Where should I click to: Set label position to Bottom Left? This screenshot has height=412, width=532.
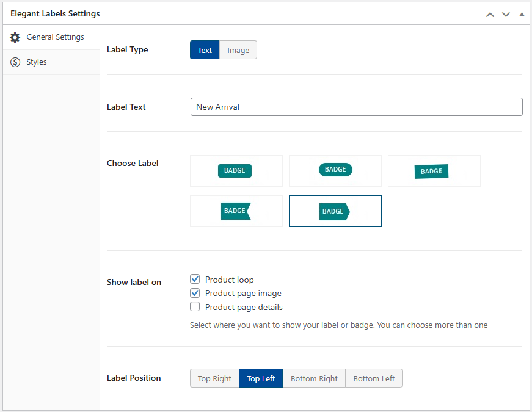(374, 378)
